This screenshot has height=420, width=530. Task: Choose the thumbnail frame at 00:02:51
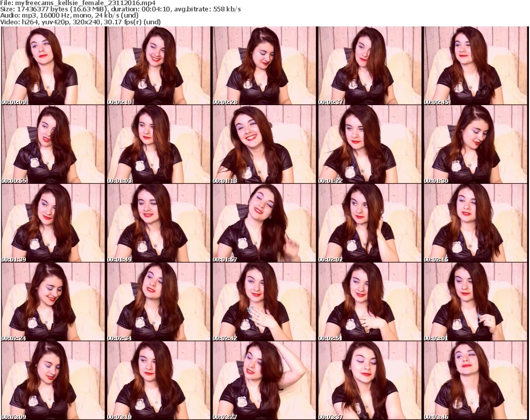[370, 302]
